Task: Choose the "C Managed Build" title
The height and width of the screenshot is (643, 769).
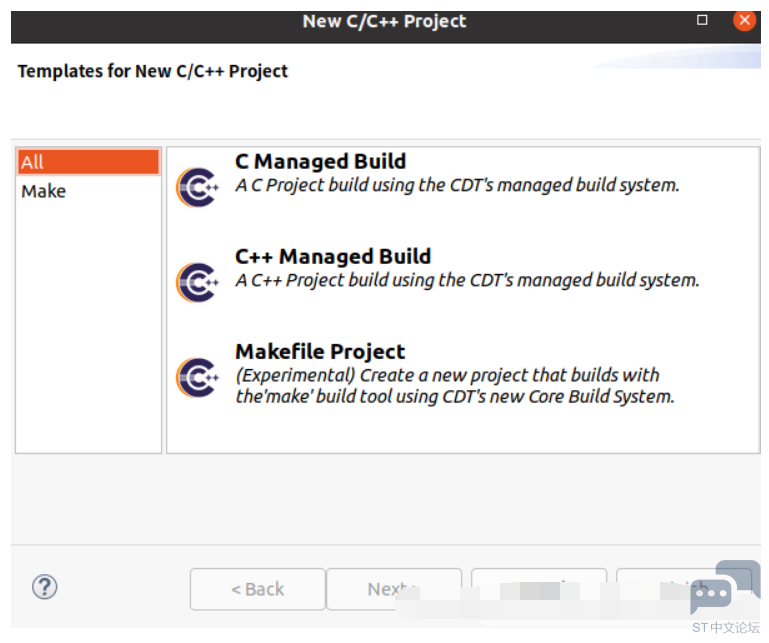Action: [x=320, y=162]
